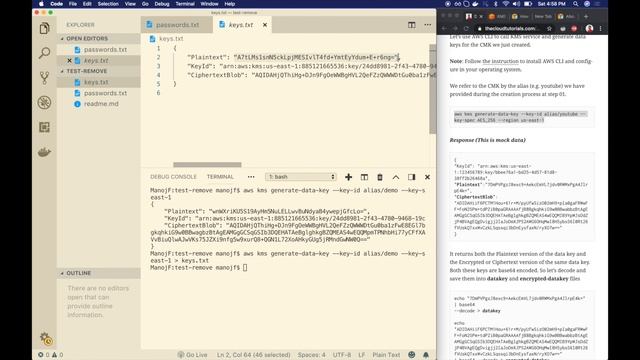Click the editor horizontal scrollbar
The width and height of the screenshot is (640, 360).
coord(207,165)
